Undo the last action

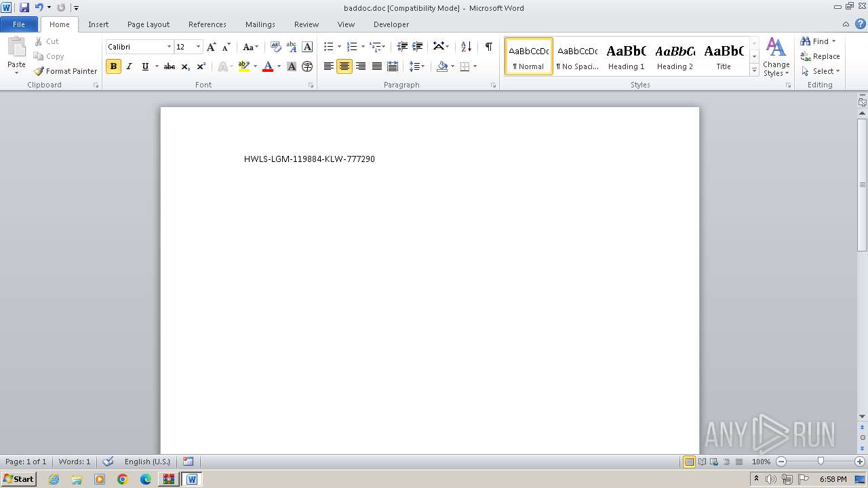tap(39, 7)
